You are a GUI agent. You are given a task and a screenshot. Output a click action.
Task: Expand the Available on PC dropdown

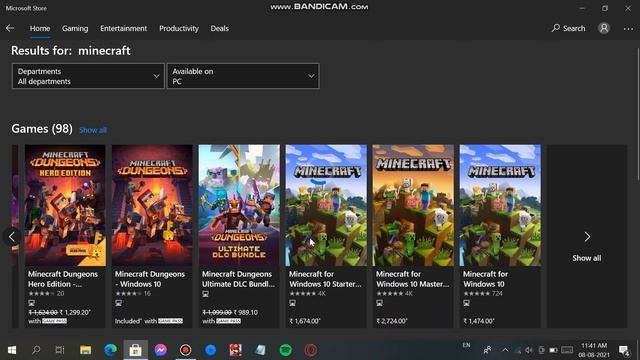pyautogui.click(x=243, y=76)
